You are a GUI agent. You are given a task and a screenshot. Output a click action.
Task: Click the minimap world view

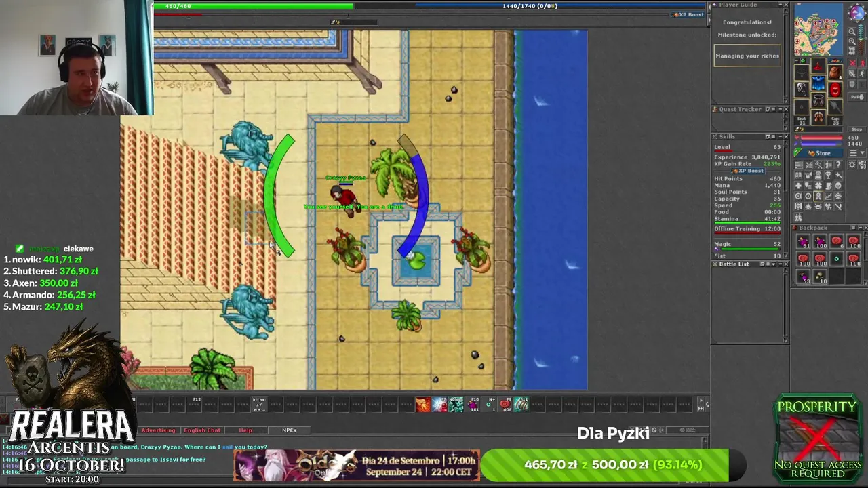coord(818,29)
